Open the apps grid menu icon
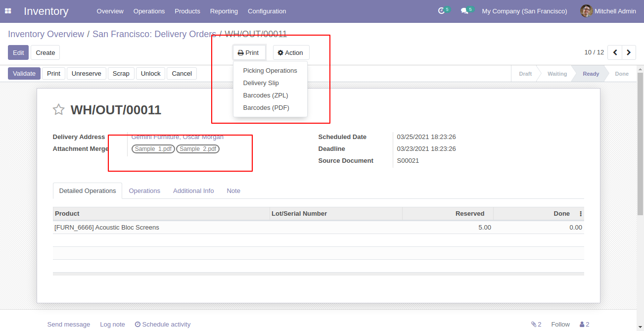The image size is (644, 331). tap(8, 11)
